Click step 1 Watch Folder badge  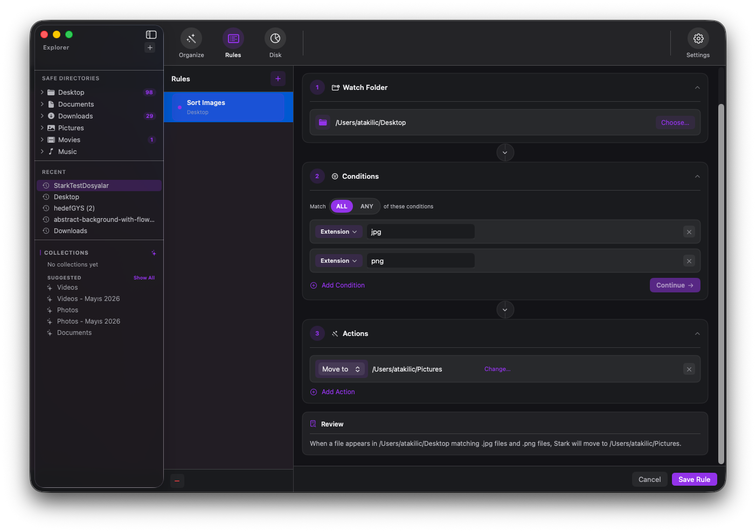[317, 87]
